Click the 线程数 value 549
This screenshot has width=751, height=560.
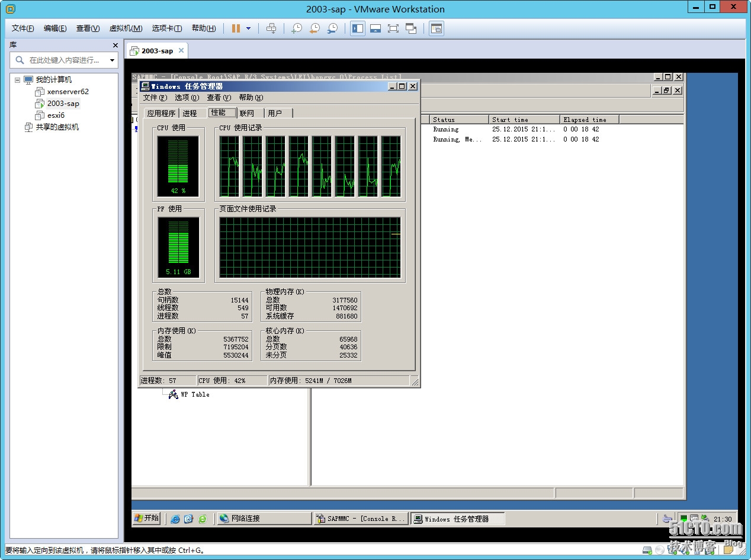pos(243,308)
